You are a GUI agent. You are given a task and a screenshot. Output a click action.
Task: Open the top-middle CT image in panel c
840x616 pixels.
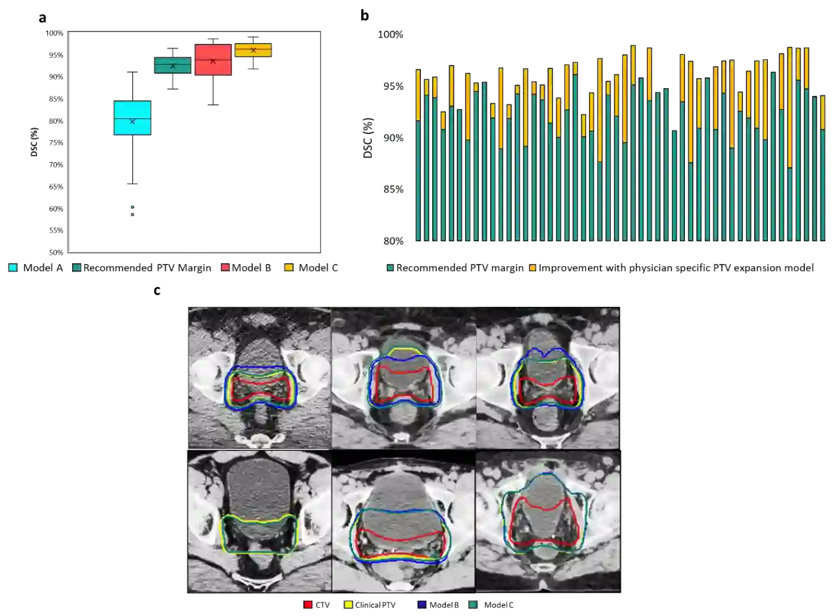coord(404,378)
